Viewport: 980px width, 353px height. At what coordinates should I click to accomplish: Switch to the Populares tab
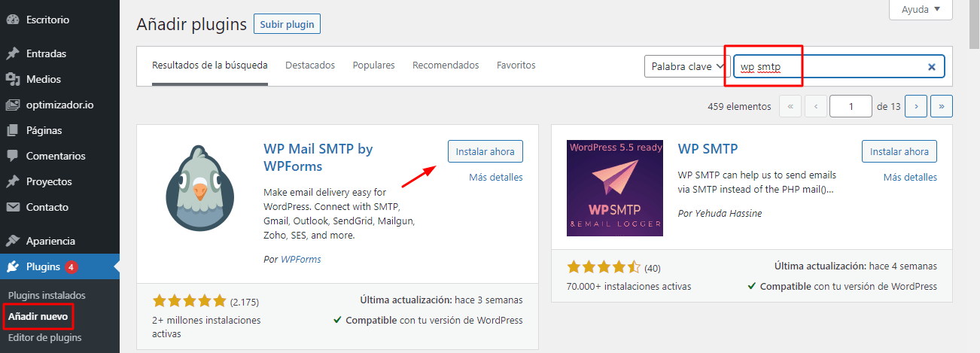tap(373, 65)
